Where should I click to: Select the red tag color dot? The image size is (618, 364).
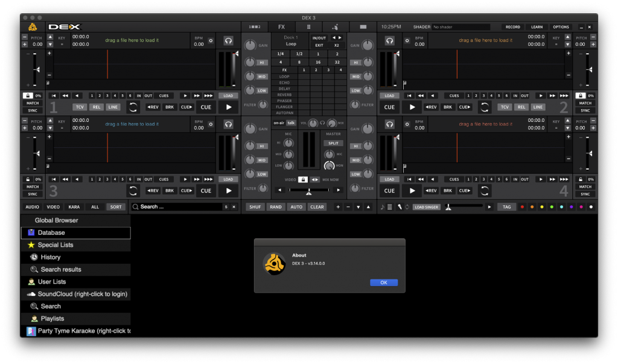click(522, 206)
